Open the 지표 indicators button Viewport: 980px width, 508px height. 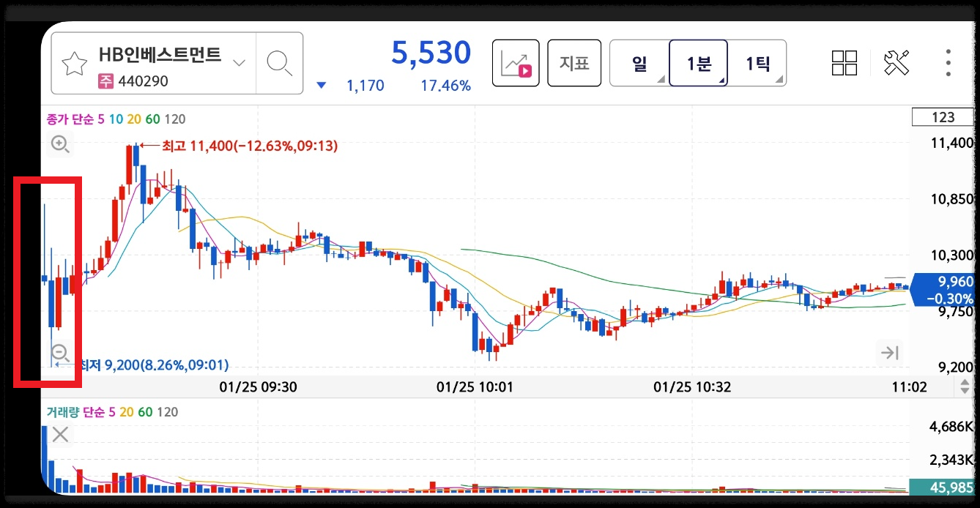point(574,64)
